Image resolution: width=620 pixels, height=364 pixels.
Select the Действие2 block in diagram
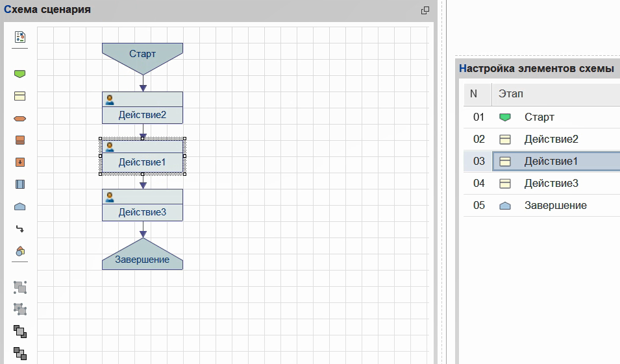point(142,108)
